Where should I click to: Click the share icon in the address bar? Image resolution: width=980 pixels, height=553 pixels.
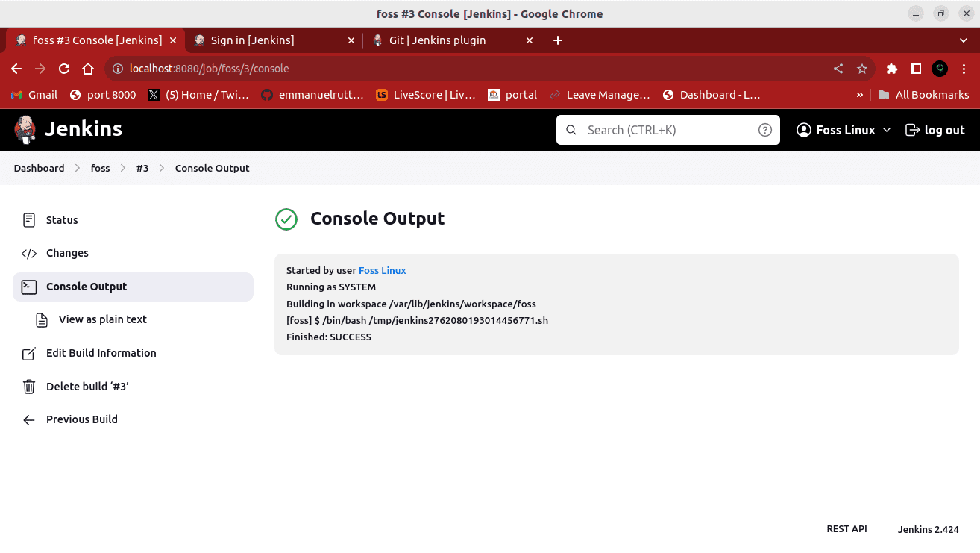tap(838, 69)
